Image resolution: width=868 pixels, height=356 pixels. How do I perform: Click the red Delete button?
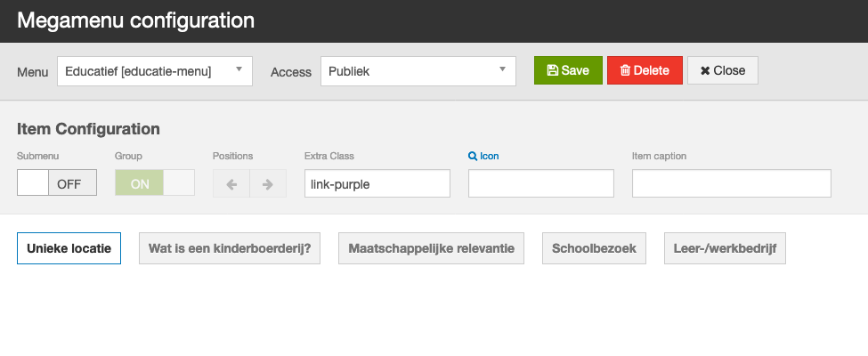click(645, 70)
